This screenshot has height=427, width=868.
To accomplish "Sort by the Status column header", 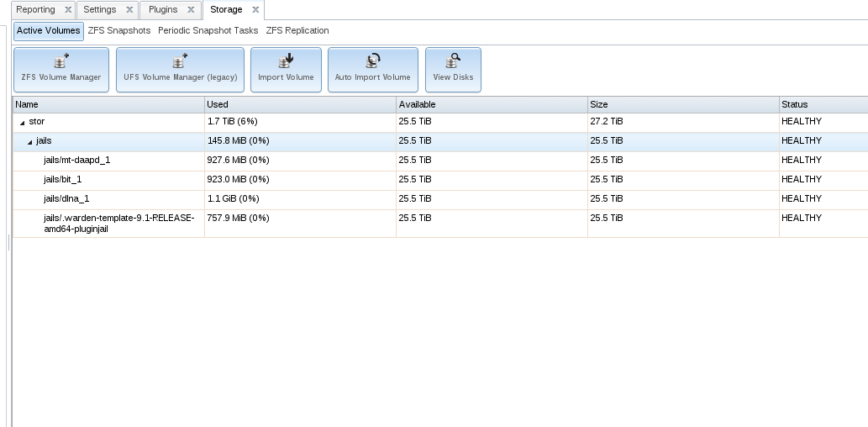I will click(x=823, y=104).
